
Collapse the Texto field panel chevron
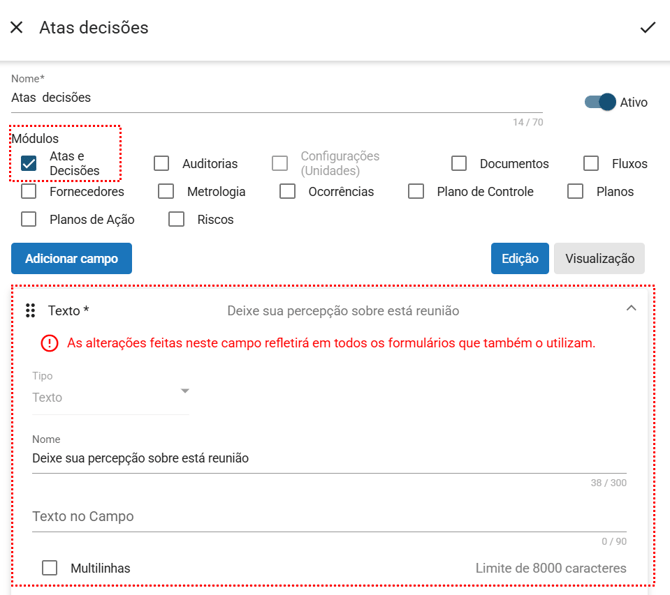point(631,309)
